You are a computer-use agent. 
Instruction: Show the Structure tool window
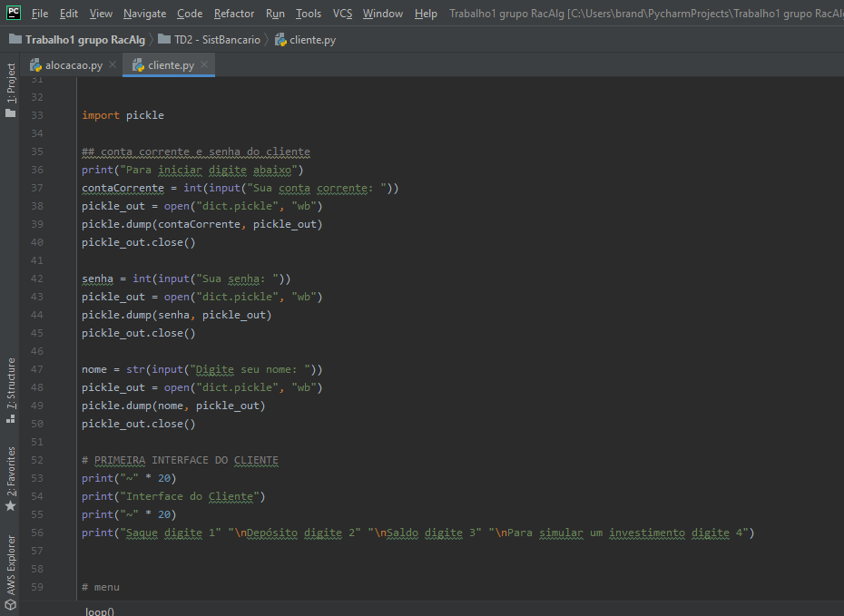(11, 390)
